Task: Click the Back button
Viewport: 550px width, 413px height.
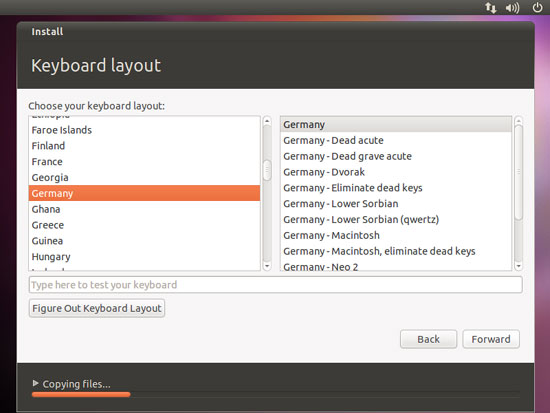Action: point(428,339)
